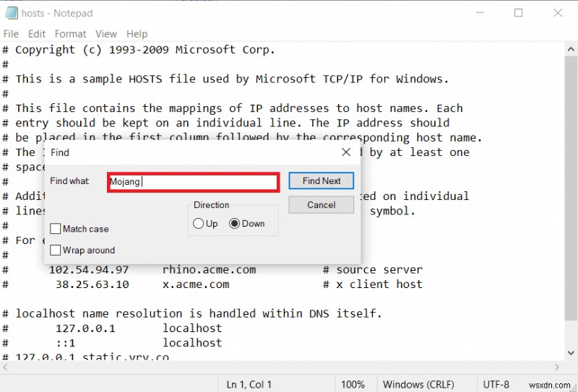The height and width of the screenshot is (392, 578).
Task: Click the '# source server' comment
Action: 373,270
